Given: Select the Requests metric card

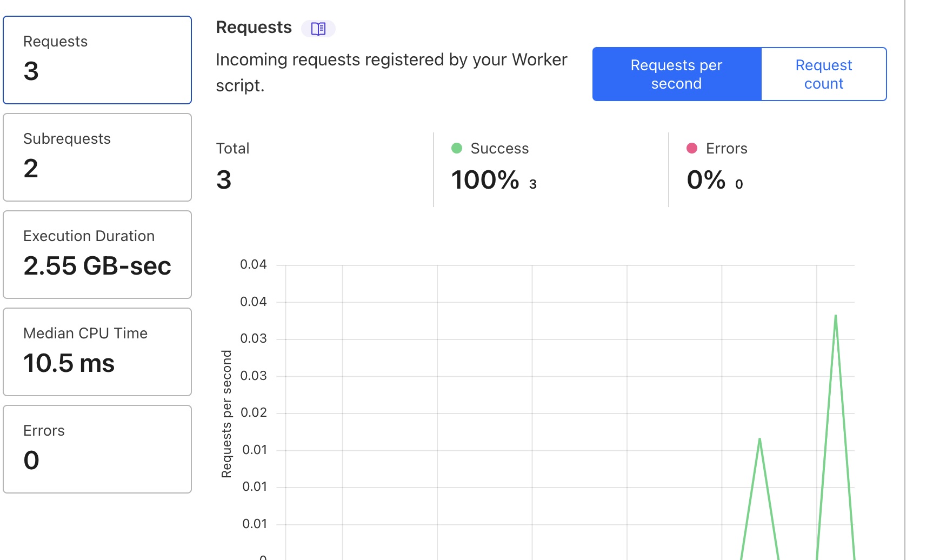Looking at the screenshot, I should 97,59.
